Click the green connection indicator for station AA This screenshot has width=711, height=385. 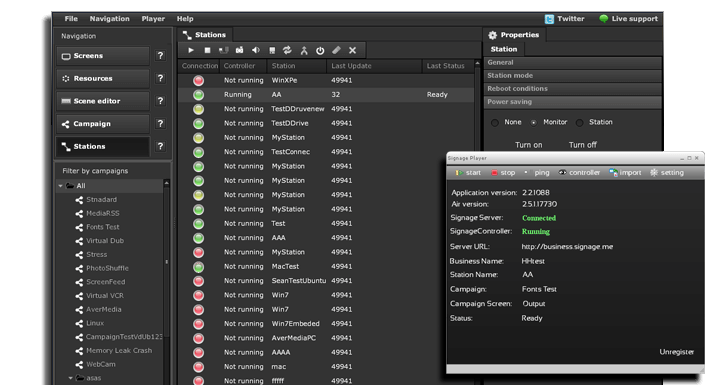click(x=198, y=95)
